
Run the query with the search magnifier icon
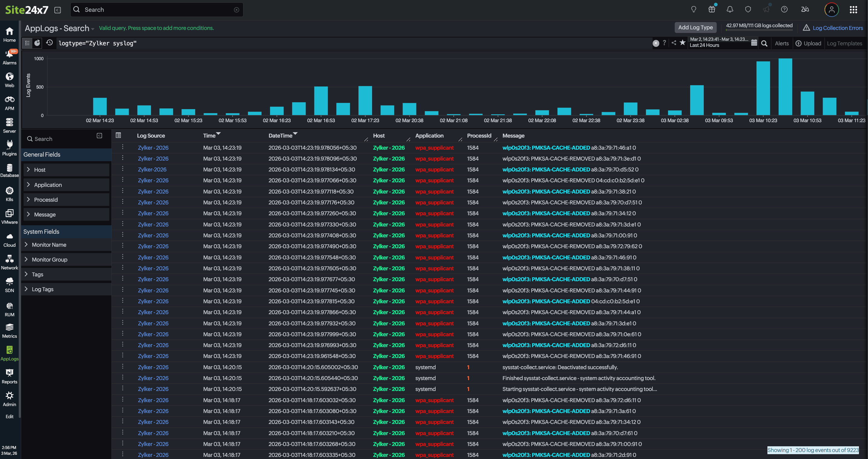pos(764,43)
